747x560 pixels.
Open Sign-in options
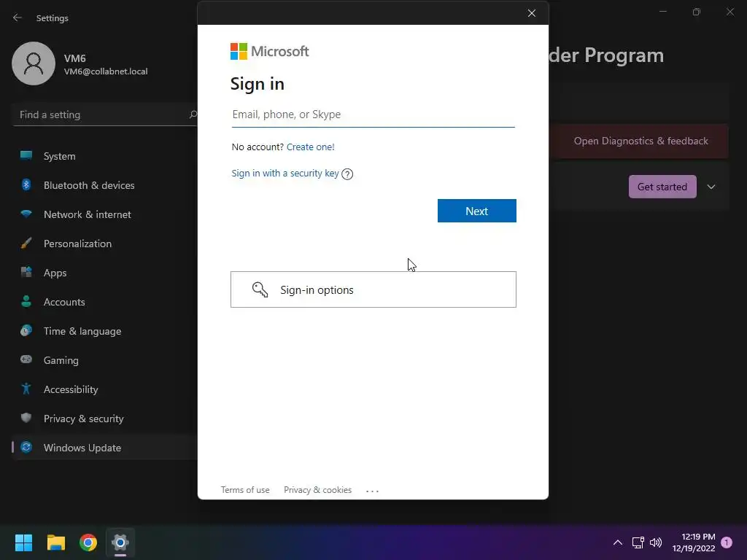[x=373, y=289]
